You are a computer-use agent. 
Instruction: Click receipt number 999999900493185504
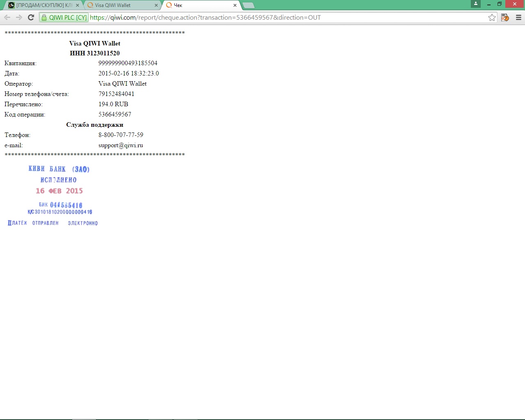point(128,63)
